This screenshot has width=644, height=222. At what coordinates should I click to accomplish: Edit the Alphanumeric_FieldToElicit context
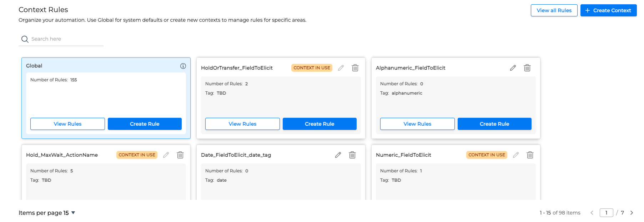[x=513, y=68]
